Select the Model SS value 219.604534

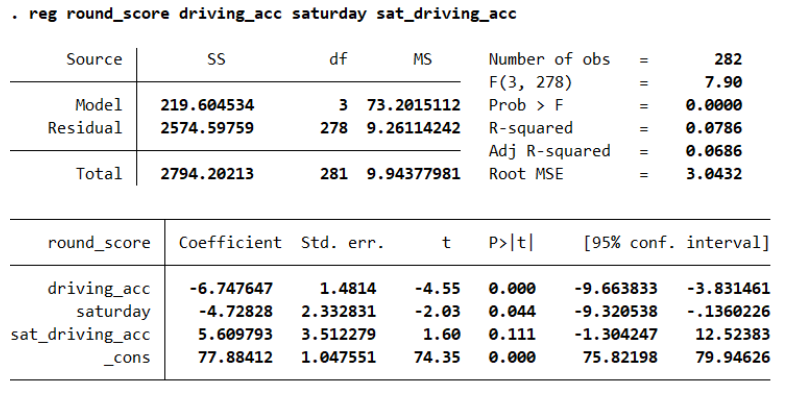[207, 105]
